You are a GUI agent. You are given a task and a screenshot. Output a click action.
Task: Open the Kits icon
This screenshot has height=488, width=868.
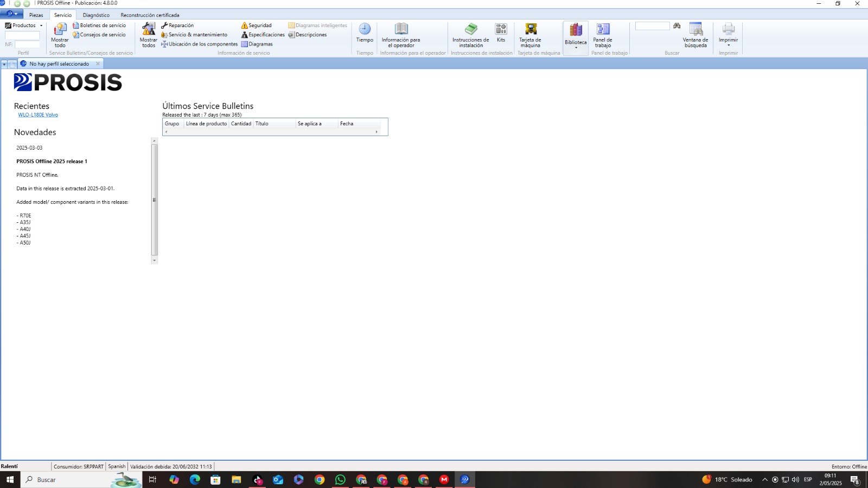click(501, 33)
